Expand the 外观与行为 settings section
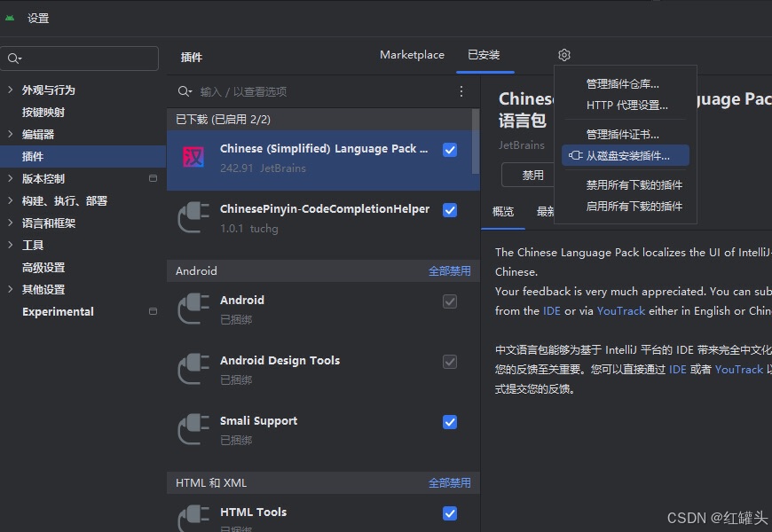The image size is (772, 532). 11,90
